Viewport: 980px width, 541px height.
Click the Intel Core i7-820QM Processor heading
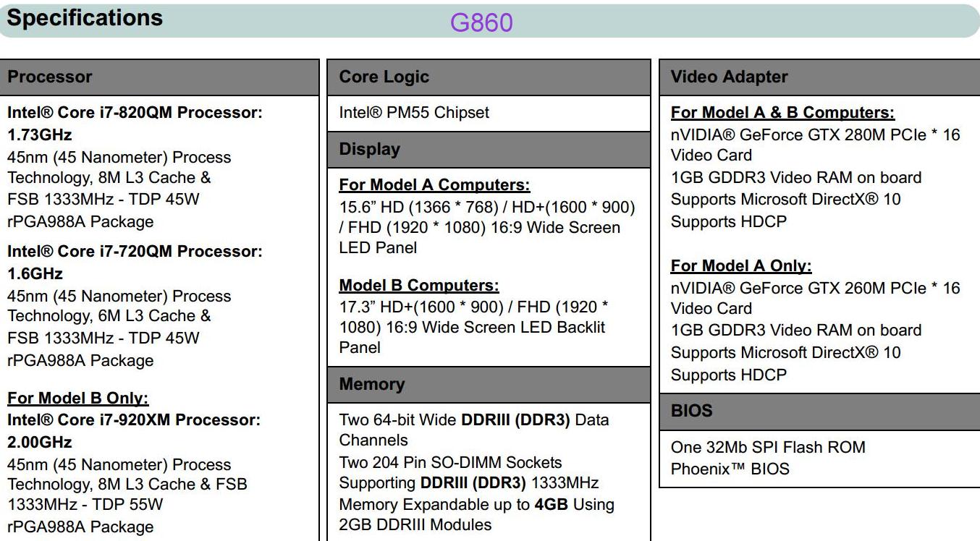[x=135, y=124]
